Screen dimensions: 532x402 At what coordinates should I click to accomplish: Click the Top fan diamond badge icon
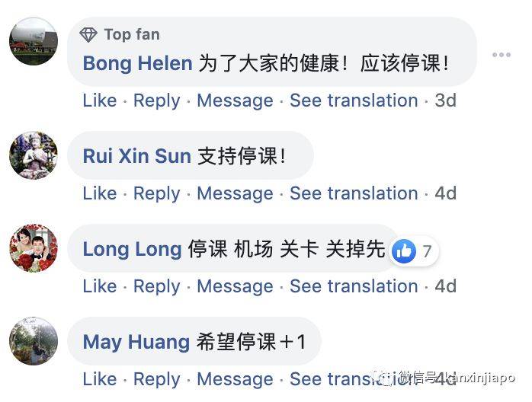pyautogui.click(x=89, y=34)
